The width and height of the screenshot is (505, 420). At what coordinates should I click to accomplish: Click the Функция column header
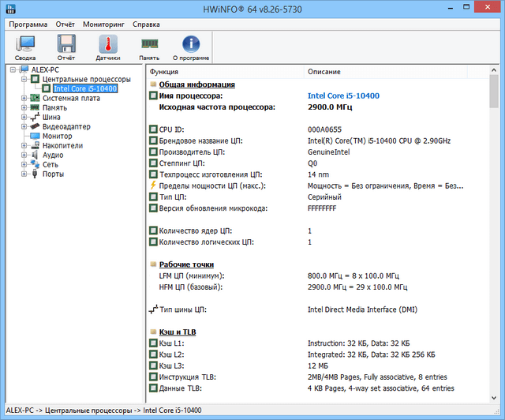pyautogui.click(x=223, y=71)
